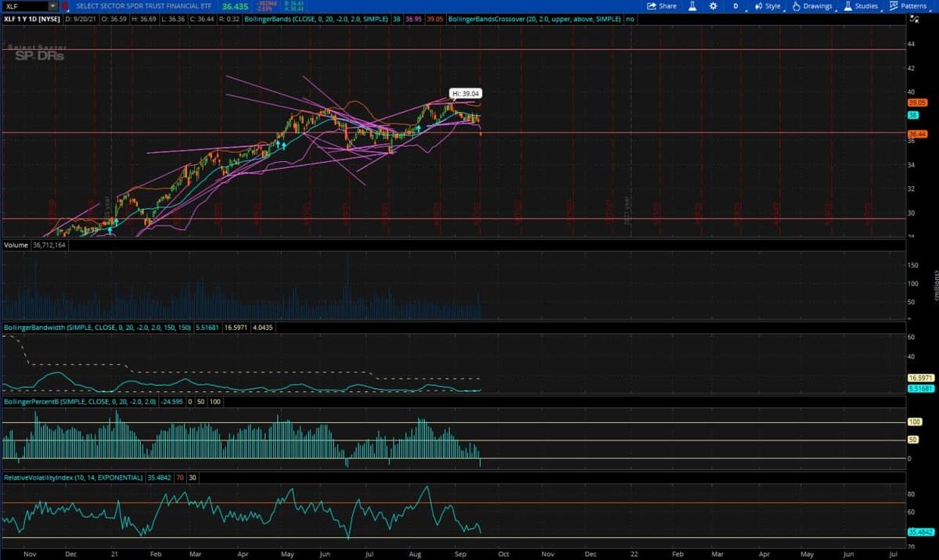Click the orange 39.05 price axis label
This screenshot has width=939, height=560.
click(917, 102)
